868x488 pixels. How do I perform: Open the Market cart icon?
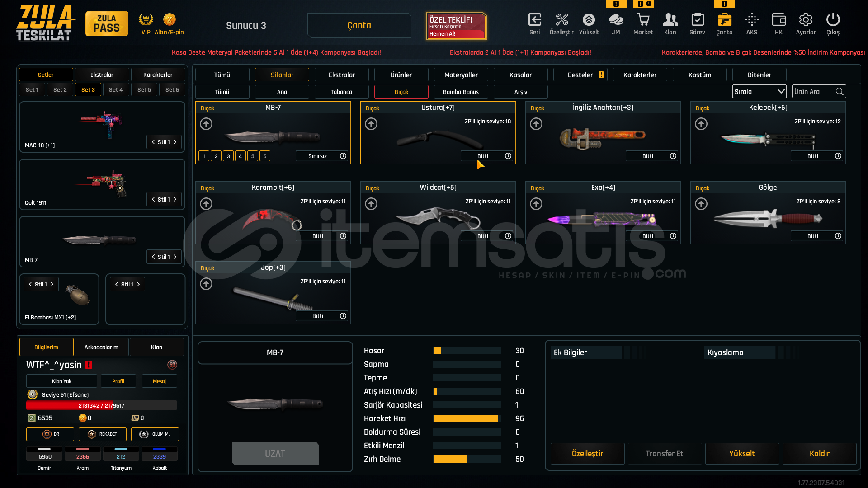tap(643, 20)
